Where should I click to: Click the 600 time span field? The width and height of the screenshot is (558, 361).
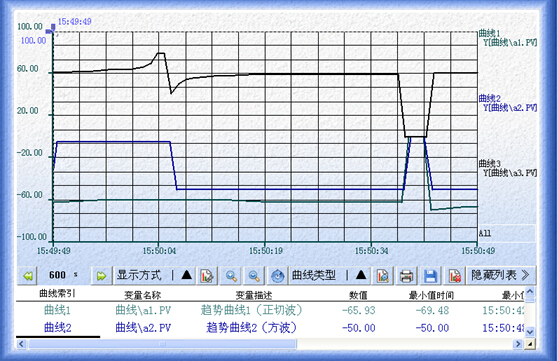(x=57, y=275)
